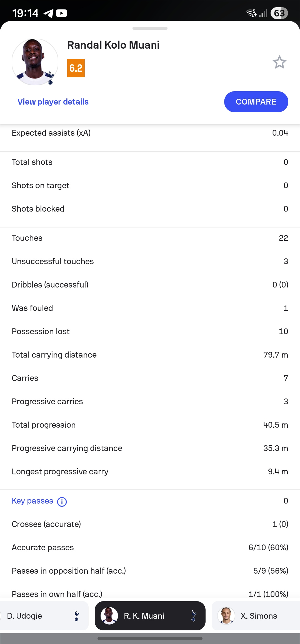Image resolution: width=300 pixels, height=644 pixels.
Task: Select the R. K. Muani player tab
Action: coord(150,616)
